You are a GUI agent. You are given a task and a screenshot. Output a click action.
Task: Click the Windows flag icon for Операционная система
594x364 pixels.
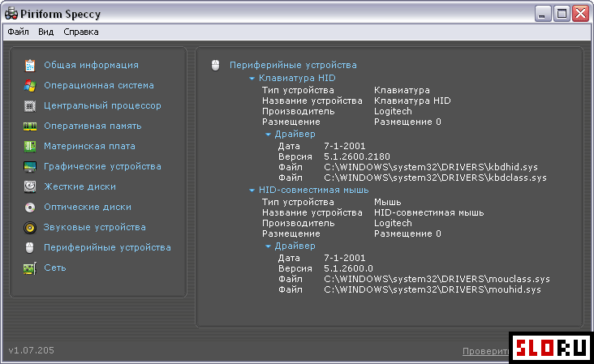30,86
